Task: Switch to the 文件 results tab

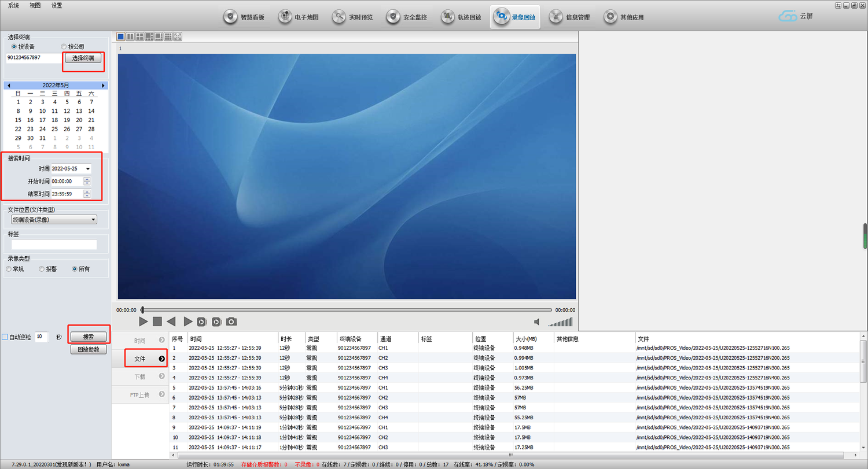Action: 140,359
